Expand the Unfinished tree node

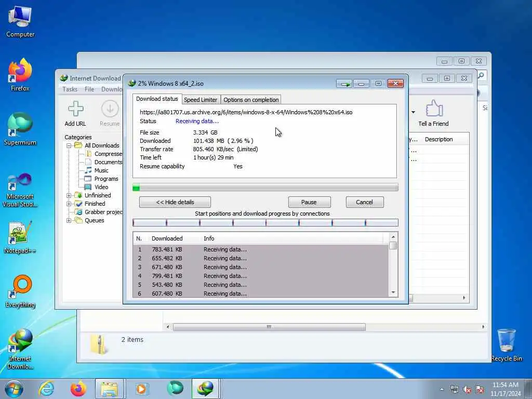click(69, 195)
